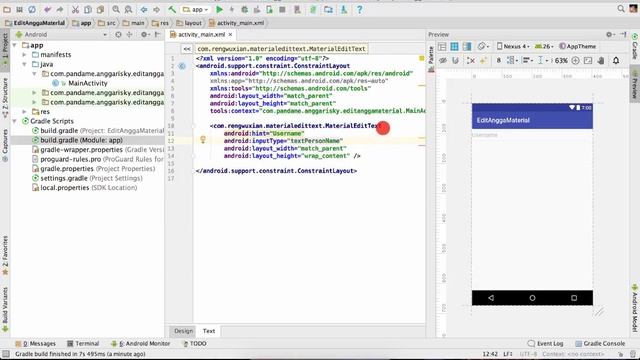
Task: Click the Stop square icon in toolbar
Action: pos(282,9)
